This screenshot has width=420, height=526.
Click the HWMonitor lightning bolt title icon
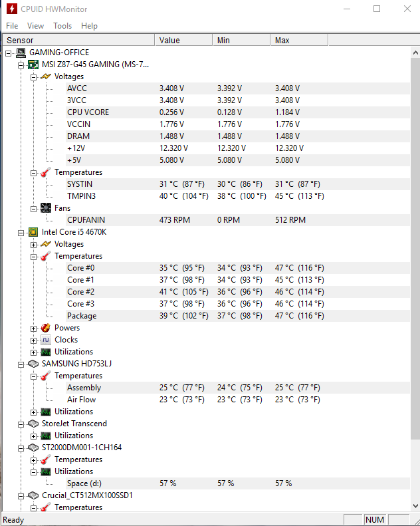tap(12, 9)
